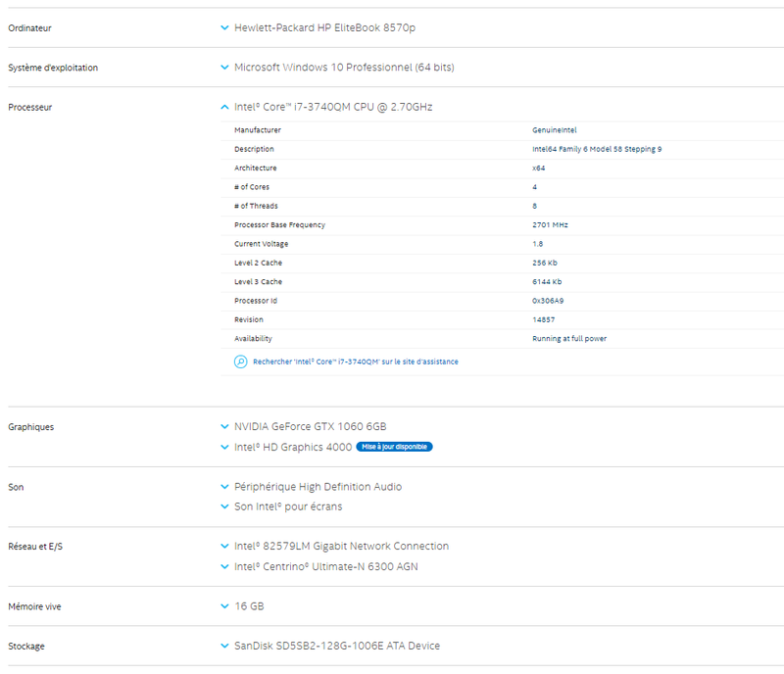784x674 pixels.
Task: Click the 'Mémoire vive' category label
Action: click(34, 606)
